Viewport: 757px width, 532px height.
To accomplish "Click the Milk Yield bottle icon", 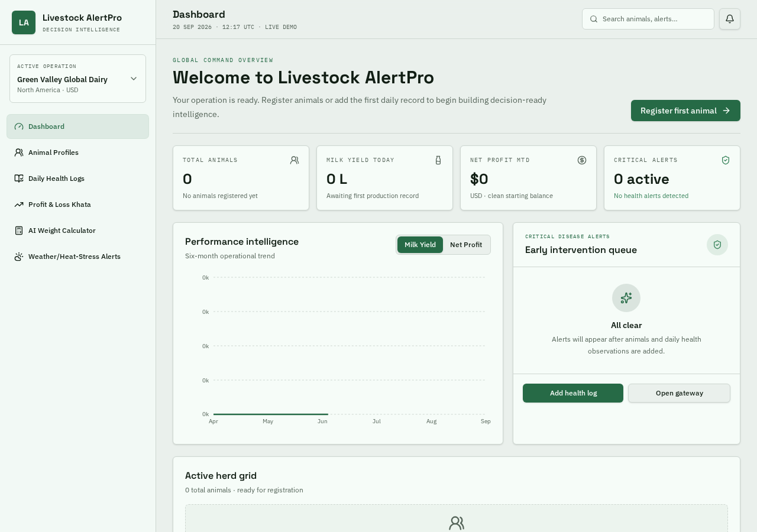I will point(438,160).
